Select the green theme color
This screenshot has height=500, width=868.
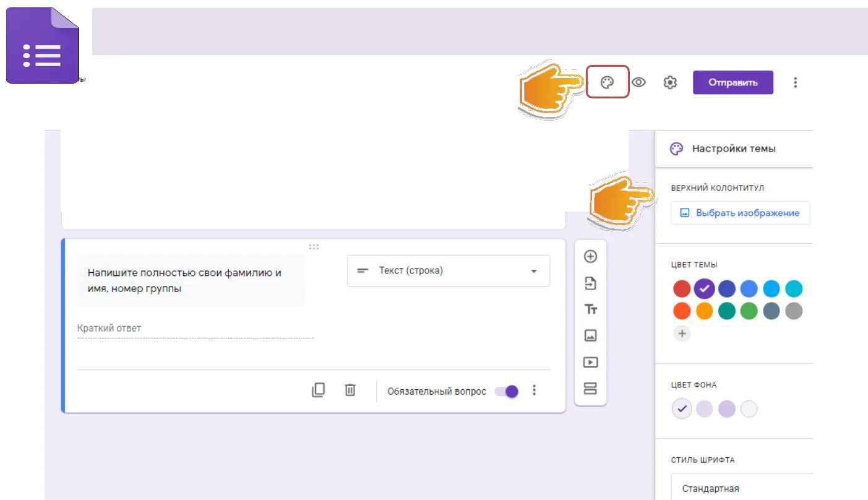pyautogui.click(x=749, y=311)
